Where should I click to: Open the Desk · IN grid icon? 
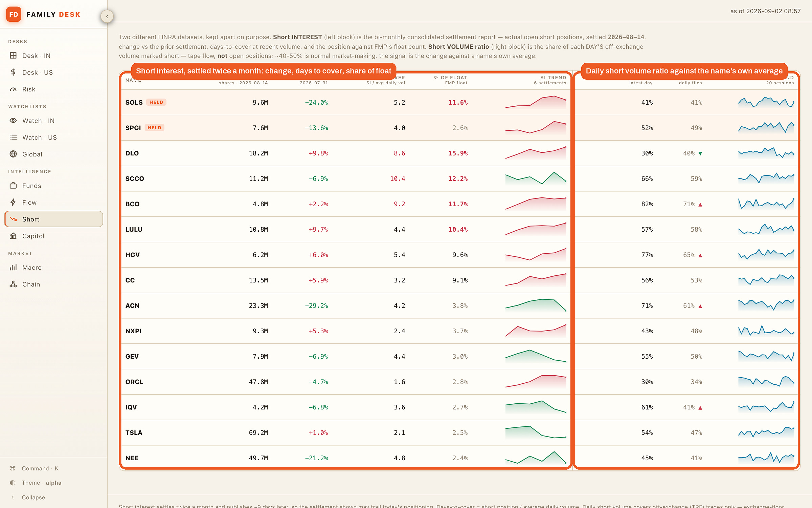click(x=13, y=56)
